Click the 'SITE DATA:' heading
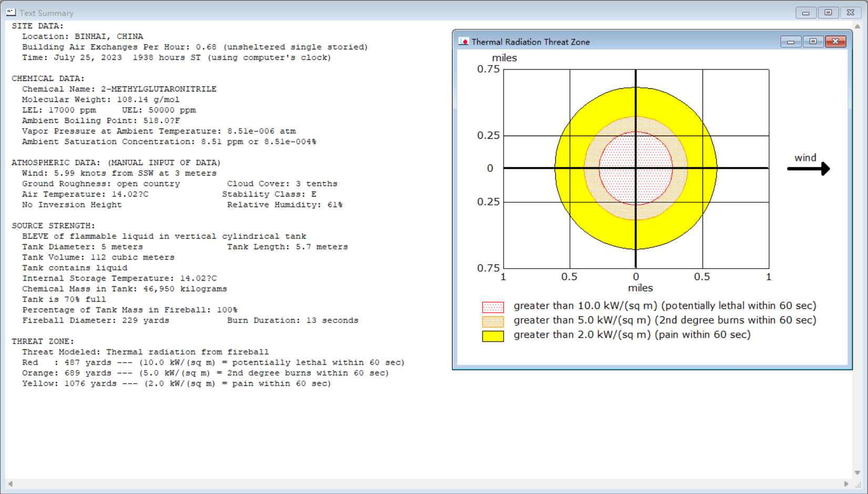The height and width of the screenshot is (494, 868). [37, 26]
